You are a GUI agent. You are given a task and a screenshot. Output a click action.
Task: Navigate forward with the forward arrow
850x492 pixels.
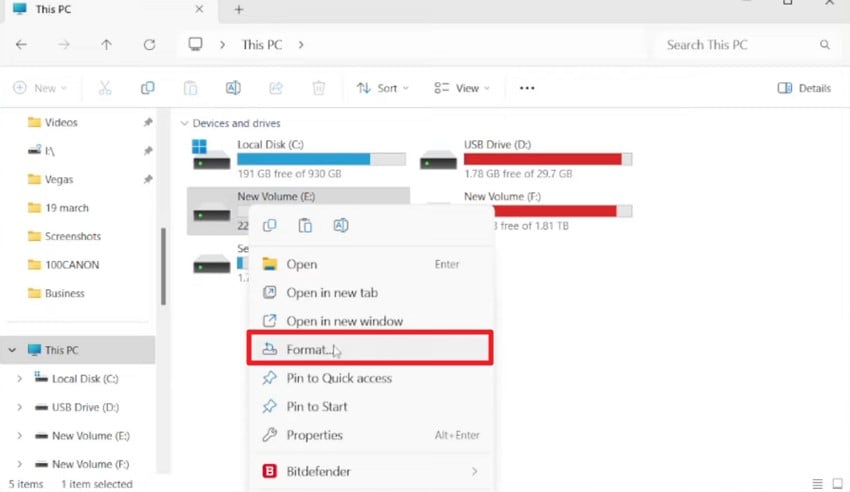[x=64, y=44]
